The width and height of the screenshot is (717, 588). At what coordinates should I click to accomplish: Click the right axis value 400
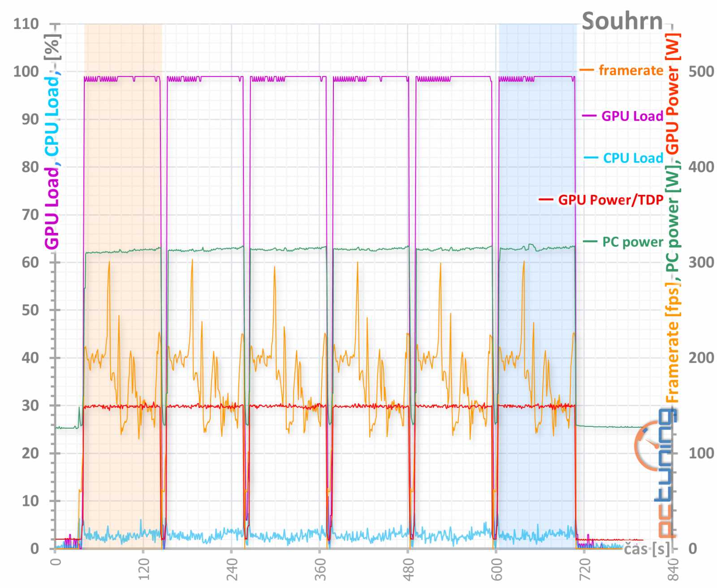pyautogui.click(x=701, y=167)
